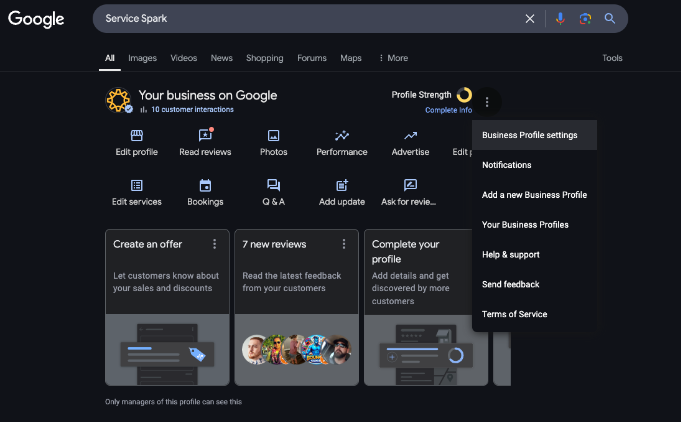Click the Q & A chat icon
Viewport: 681px width, 422px height.
click(273, 185)
